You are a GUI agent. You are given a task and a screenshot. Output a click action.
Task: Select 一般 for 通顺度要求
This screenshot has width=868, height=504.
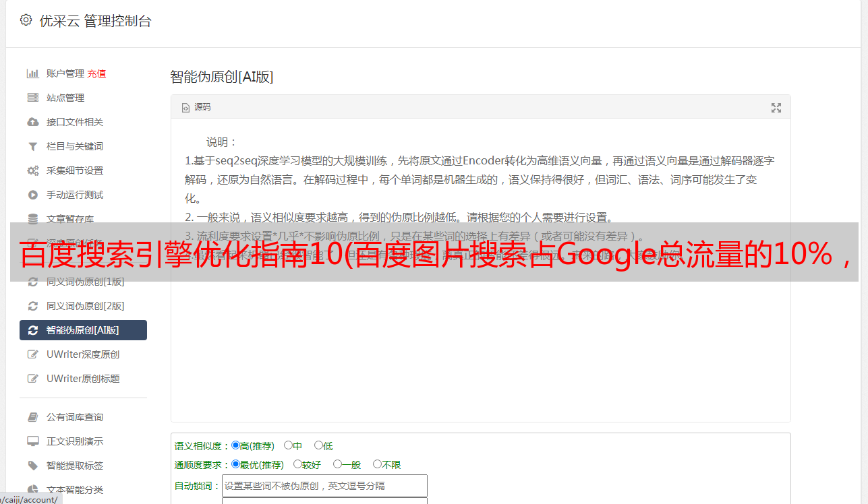(337, 464)
